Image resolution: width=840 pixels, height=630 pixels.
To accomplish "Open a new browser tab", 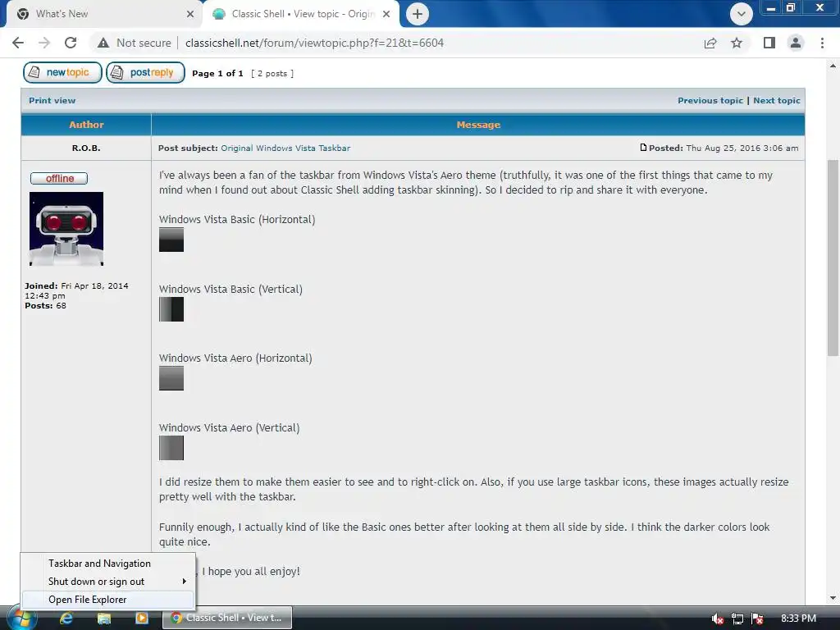I will point(418,14).
